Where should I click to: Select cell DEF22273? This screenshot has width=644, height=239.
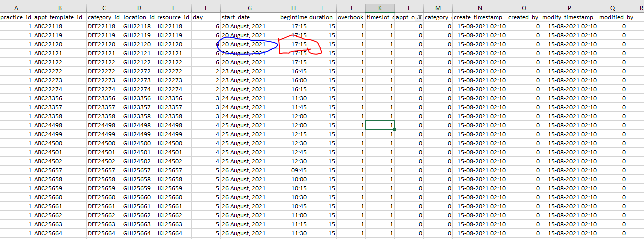pos(104,80)
